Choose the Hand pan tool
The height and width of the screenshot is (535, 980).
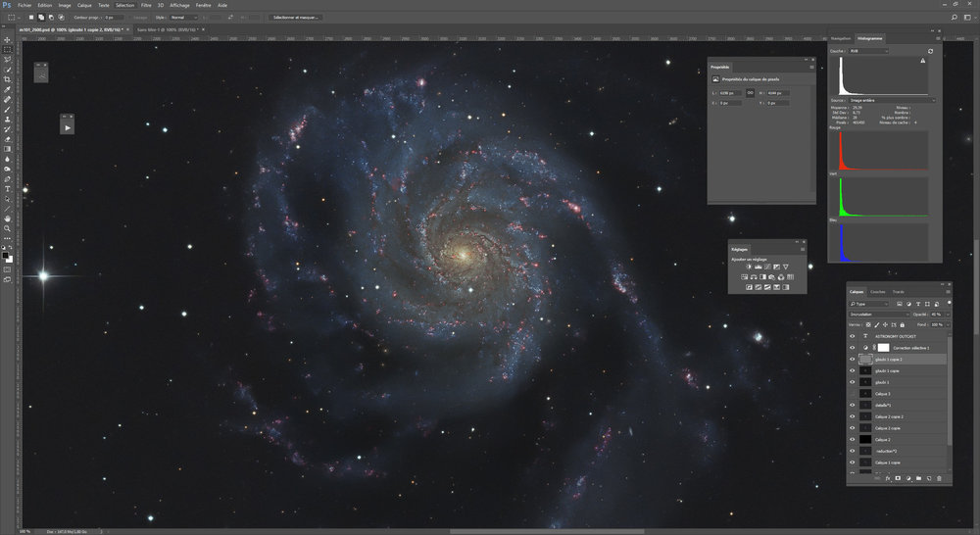click(7, 218)
